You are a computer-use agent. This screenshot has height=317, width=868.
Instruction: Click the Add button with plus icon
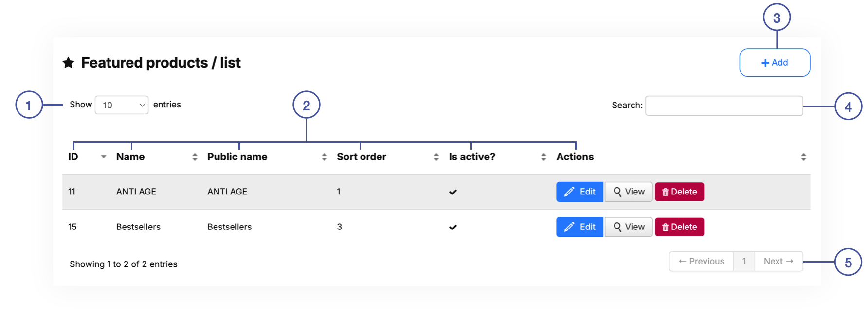(x=774, y=63)
